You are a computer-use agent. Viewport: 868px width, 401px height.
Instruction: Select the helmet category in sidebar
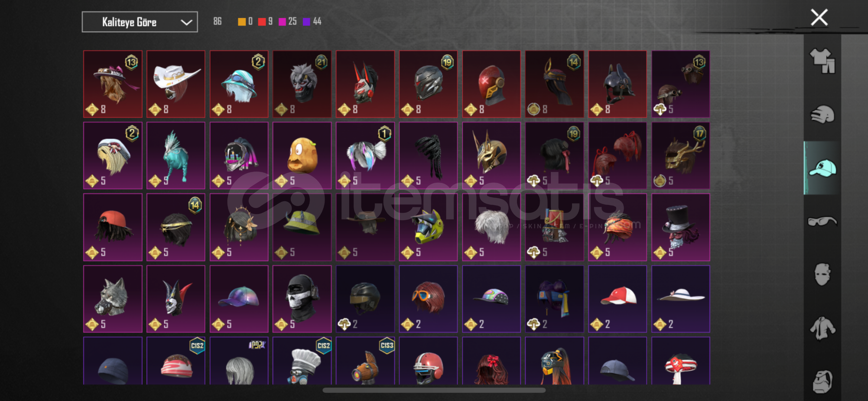click(822, 114)
